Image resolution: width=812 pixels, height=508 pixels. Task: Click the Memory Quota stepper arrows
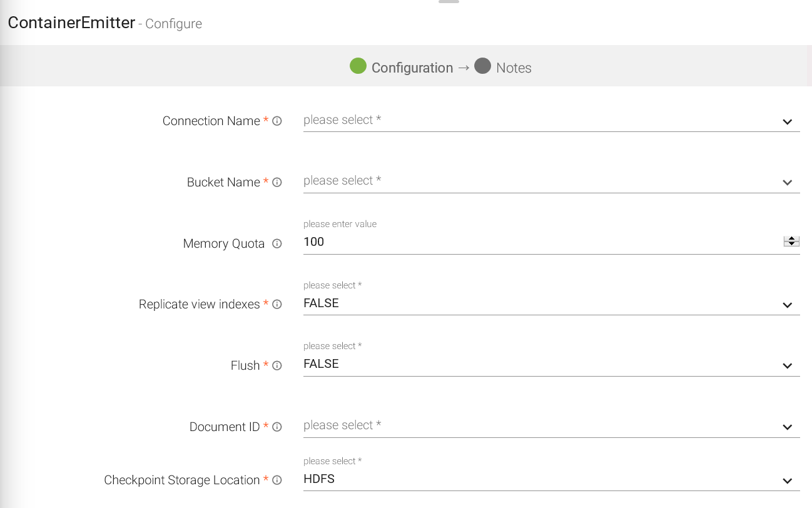point(791,241)
